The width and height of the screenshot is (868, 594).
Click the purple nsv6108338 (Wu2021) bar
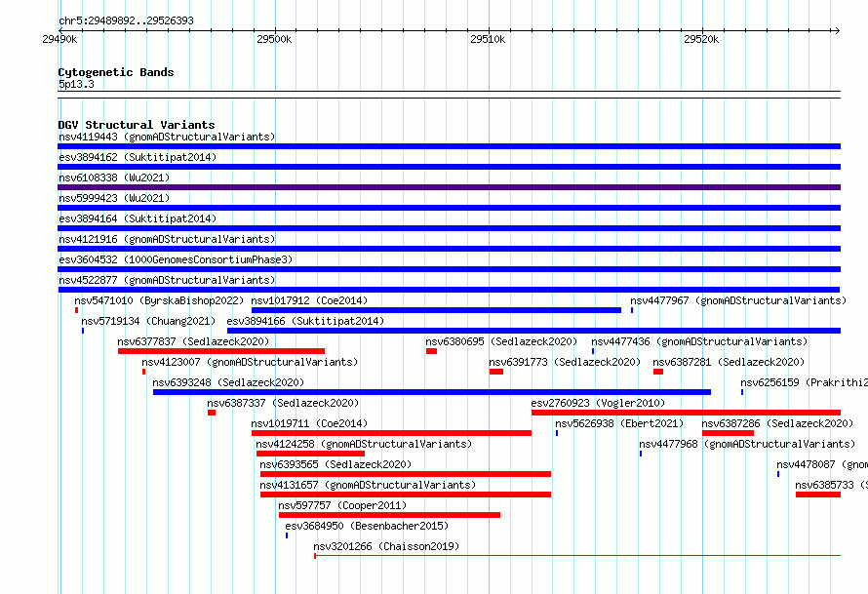pyautogui.click(x=449, y=187)
